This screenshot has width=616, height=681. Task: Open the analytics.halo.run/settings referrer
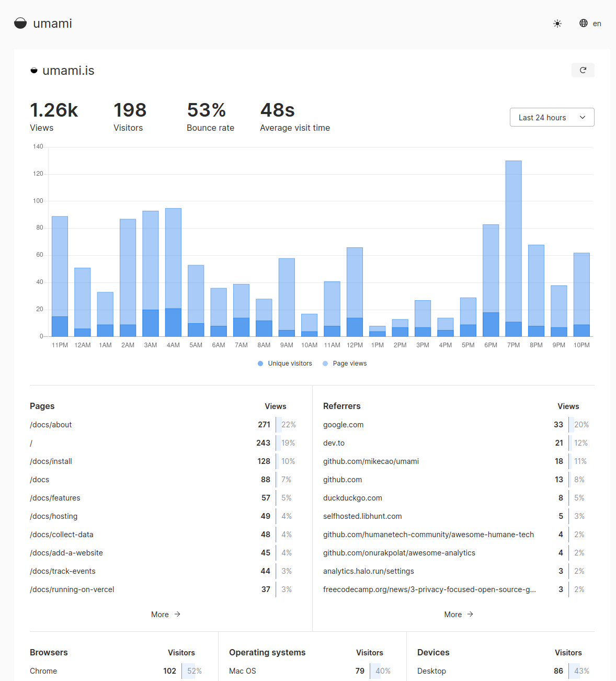pos(368,571)
